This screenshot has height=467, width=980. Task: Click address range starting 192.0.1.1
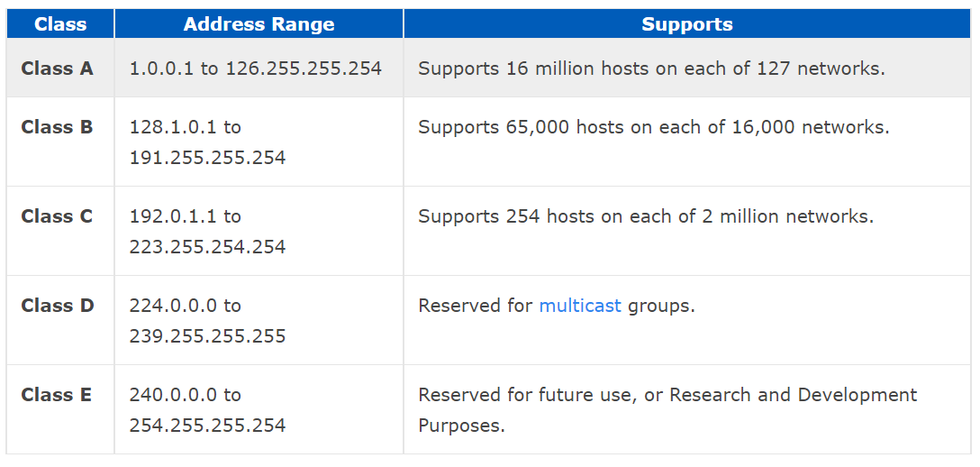click(207, 232)
